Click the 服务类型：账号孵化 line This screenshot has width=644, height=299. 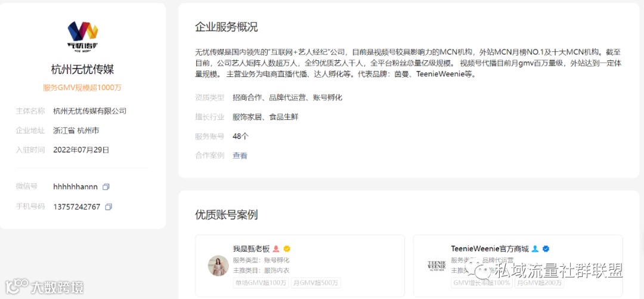click(x=261, y=260)
